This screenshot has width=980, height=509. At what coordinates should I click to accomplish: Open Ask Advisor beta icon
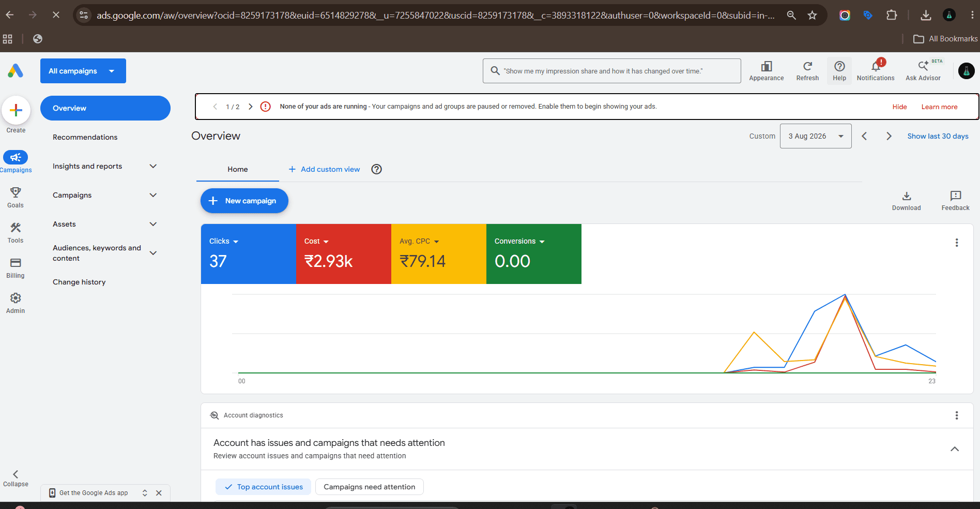coord(923,71)
